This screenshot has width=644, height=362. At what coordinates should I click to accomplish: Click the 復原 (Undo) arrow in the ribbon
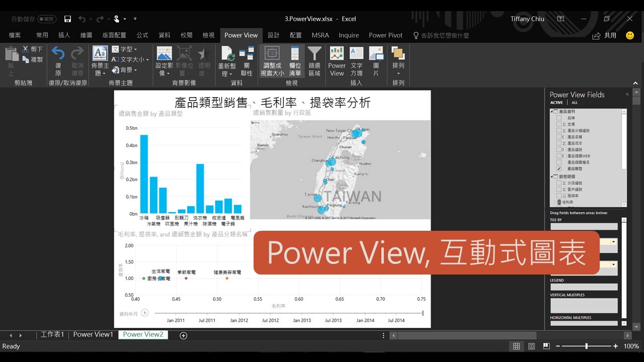coord(58,54)
